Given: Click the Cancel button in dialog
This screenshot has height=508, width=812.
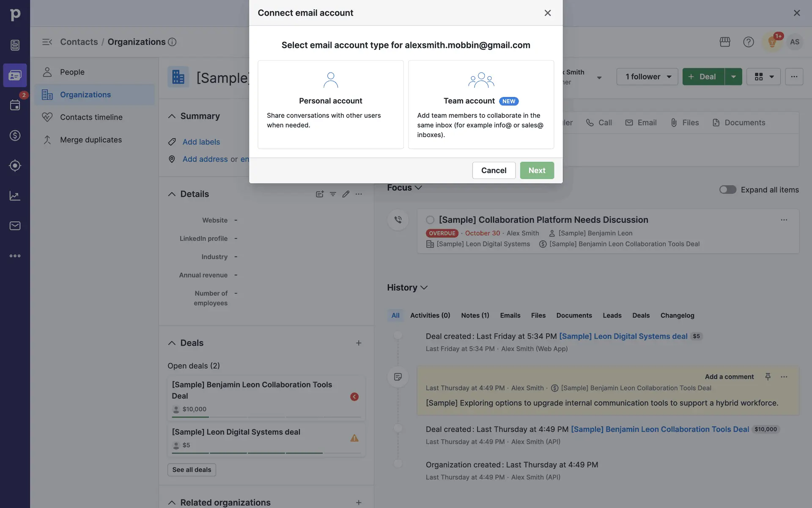Looking at the screenshot, I should tap(494, 170).
